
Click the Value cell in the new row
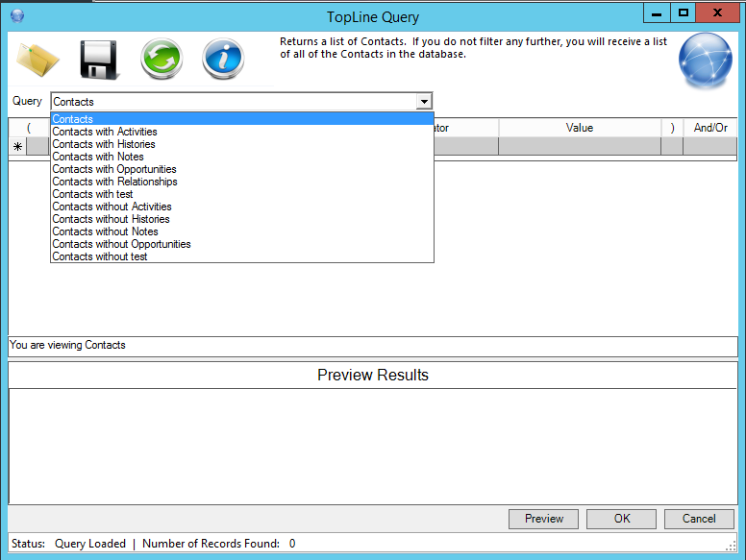[580, 146]
